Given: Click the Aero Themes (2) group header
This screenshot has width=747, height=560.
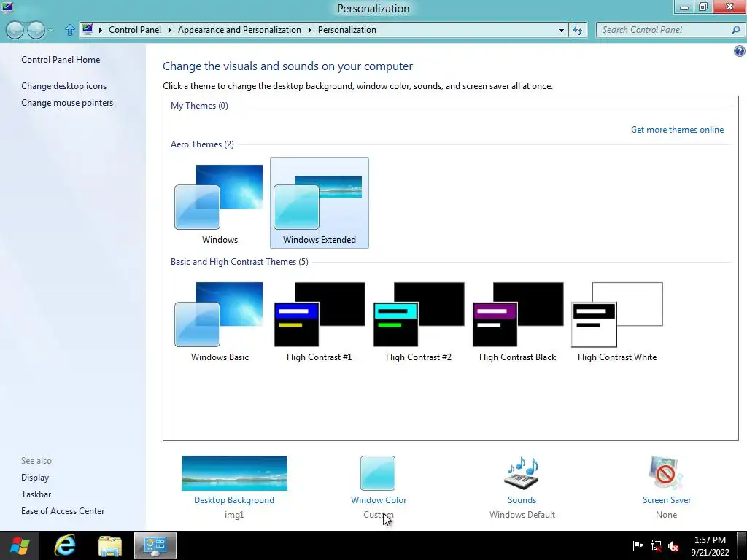Looking at the screenshot, I should [202, 144].
